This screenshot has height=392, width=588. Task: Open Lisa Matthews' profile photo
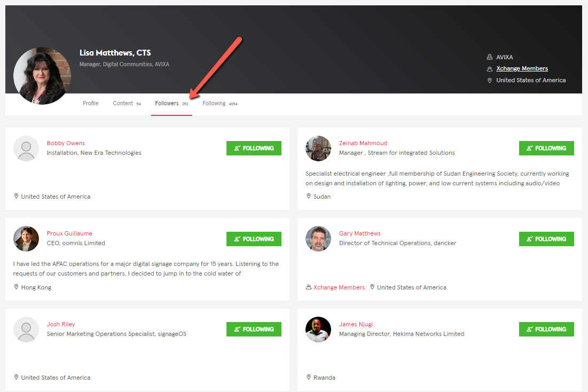tap(42, 75)
